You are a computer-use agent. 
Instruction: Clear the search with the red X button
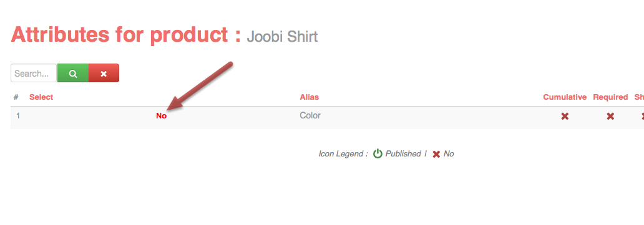(104, 73)
